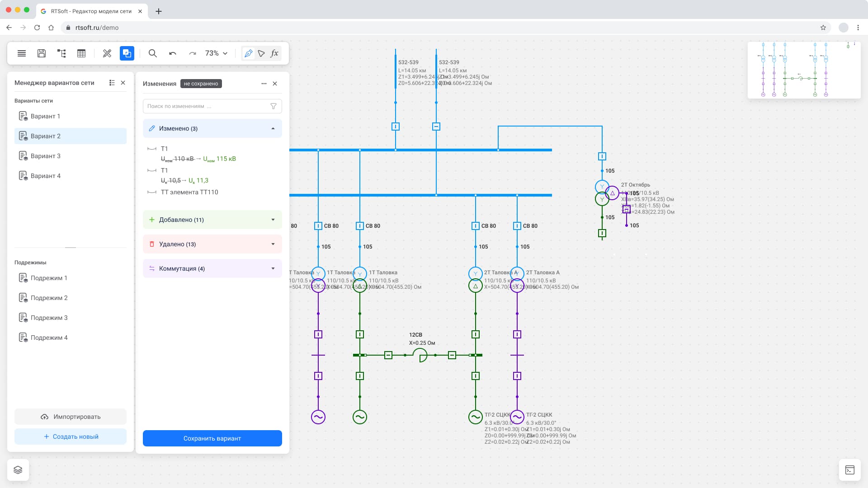Toggle the pen drawing mode

248,53
